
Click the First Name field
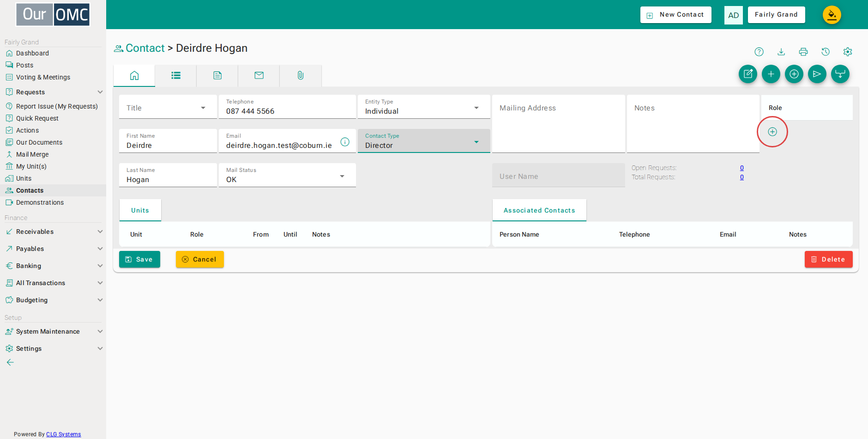point(168,141)
